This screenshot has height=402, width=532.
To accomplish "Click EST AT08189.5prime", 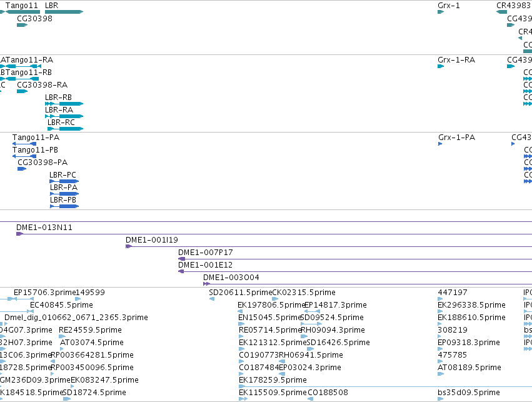I will pos(441,374).
